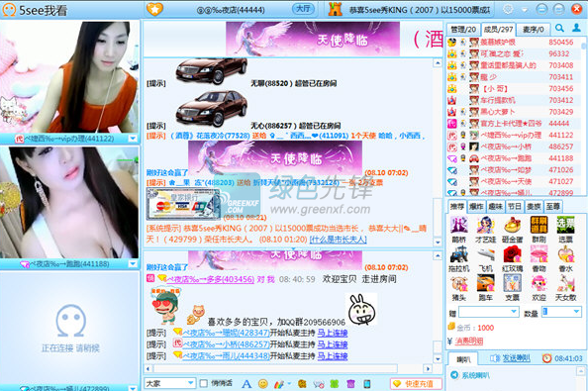Image resolution: width=588 pixels, height=391 pixels.
Task: Switch to the 爆炸 gift tab
Action: (x=476, y=207)
